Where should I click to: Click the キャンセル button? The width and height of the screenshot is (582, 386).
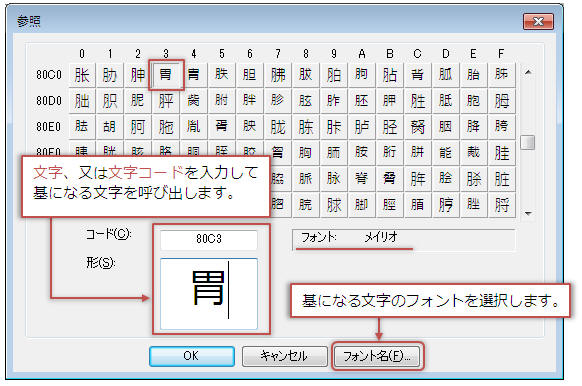284,356
